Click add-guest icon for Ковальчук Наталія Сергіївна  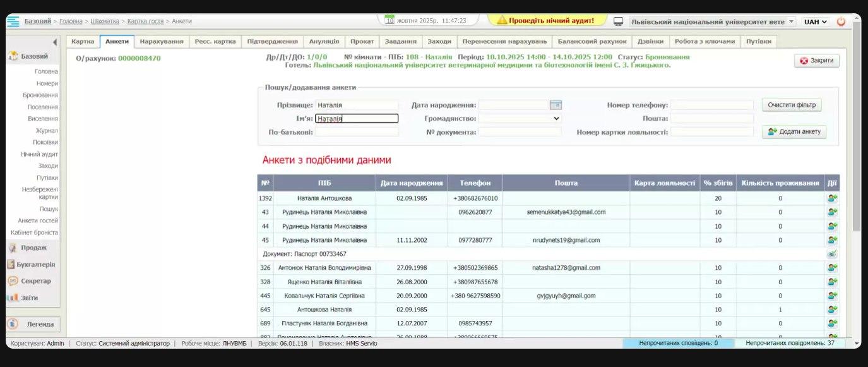(x=832, y=296)
